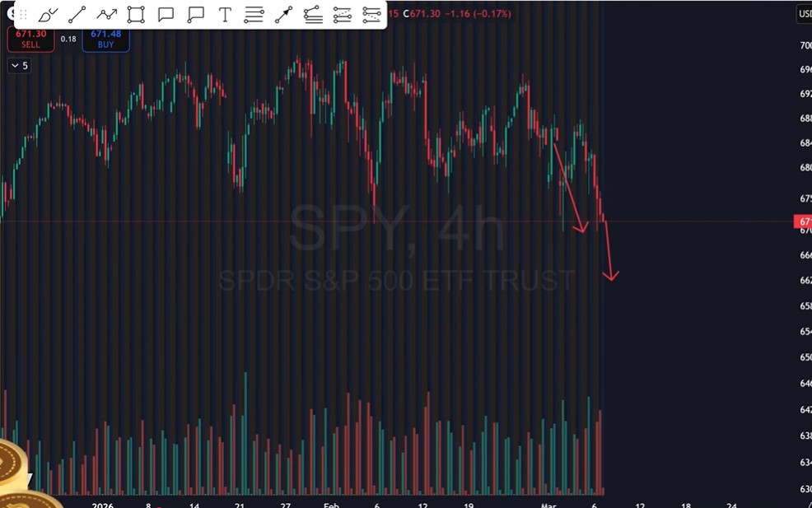Screen dimensions: 812x508
Task: Choose the Path polyline tool
Action: [106, 15]
